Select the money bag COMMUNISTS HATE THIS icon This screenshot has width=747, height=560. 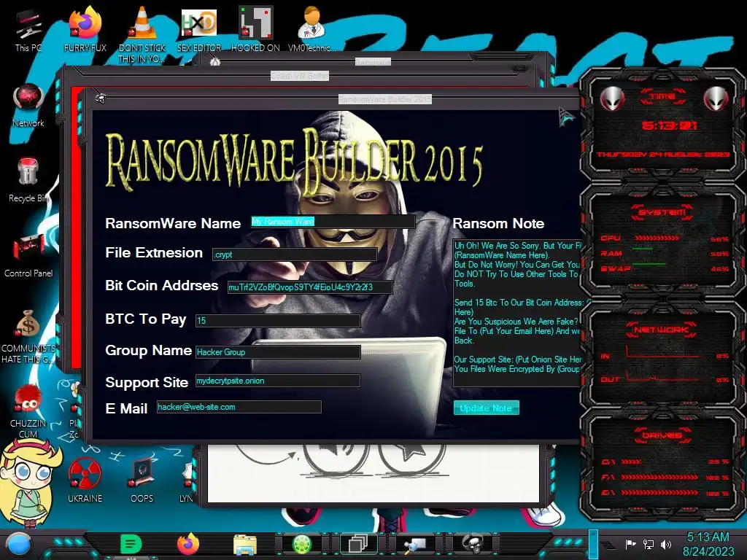click(x=28, y=335)
